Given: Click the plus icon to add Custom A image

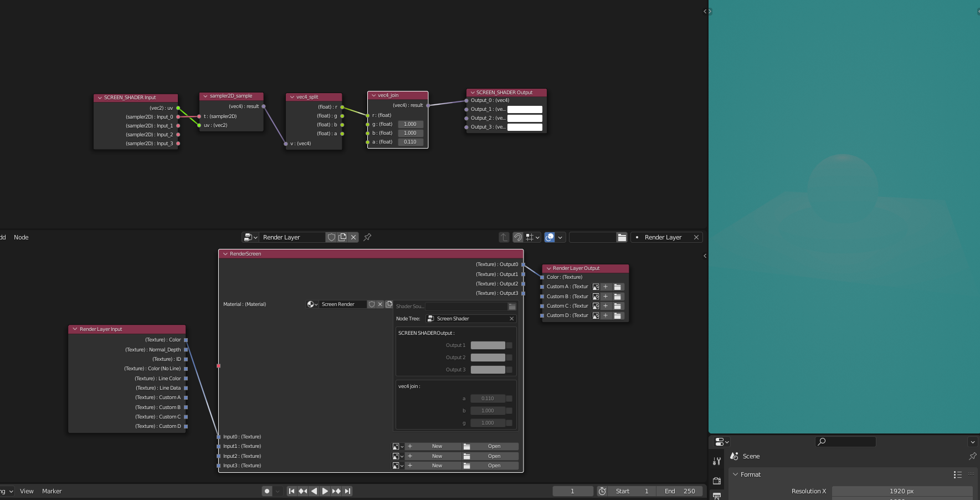Looking at the screenshot, I should point(606,287).
